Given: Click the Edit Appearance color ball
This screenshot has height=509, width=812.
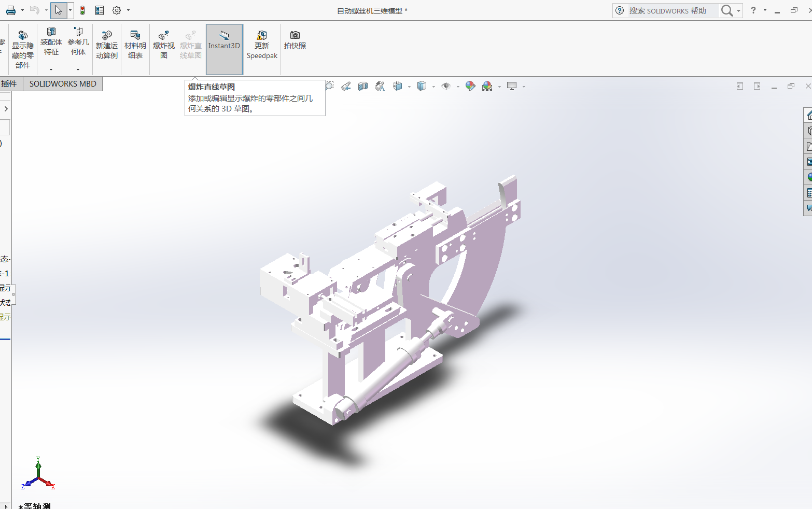Looking at the screenshot, I should (470, 86).
